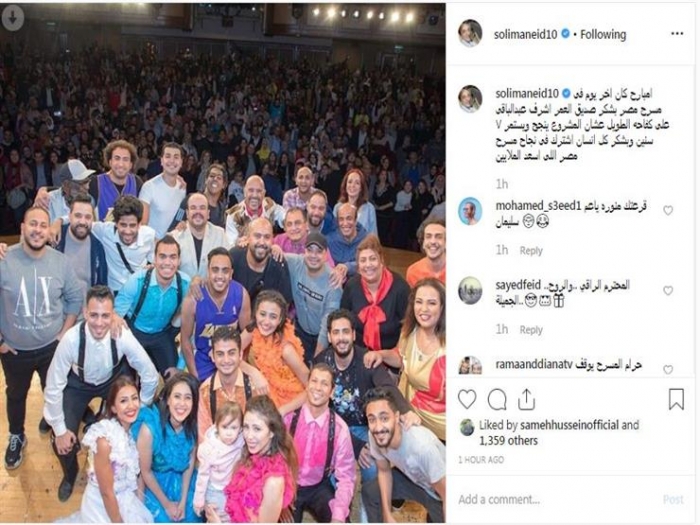Save the post with the bookmark icon
The width and height of the screenshot is (700, 525).
676,399
